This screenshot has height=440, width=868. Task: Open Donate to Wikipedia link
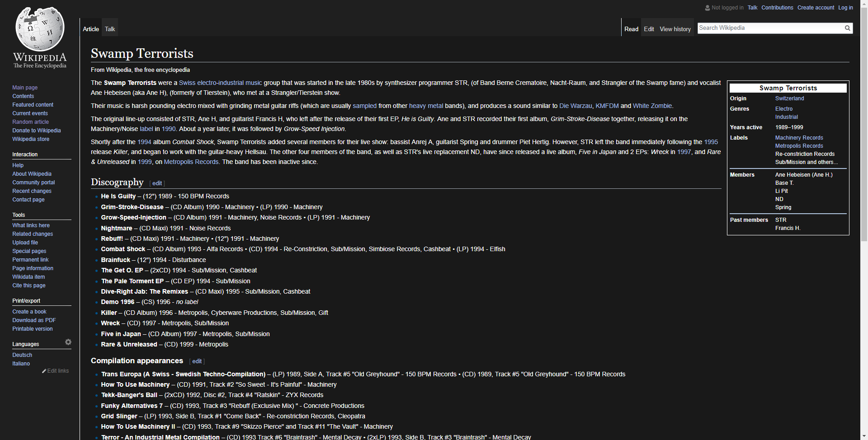click(x=36, y=131)
